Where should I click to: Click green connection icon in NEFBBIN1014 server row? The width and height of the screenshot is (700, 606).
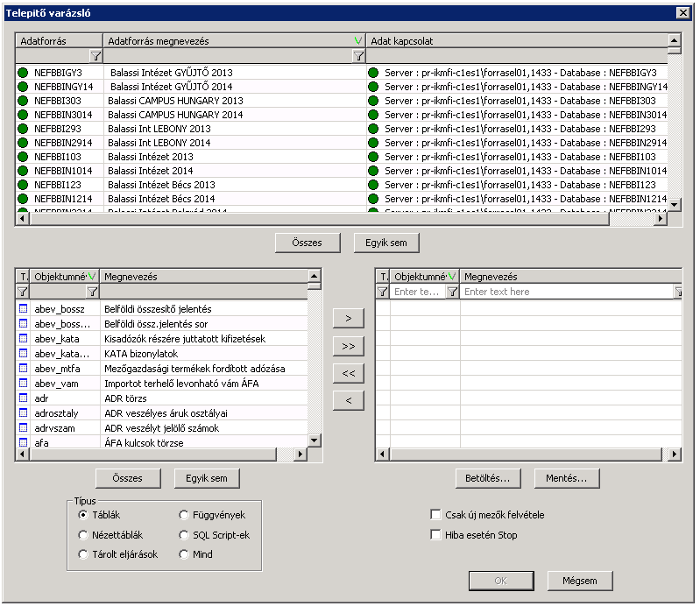click(x=373, y=171)
